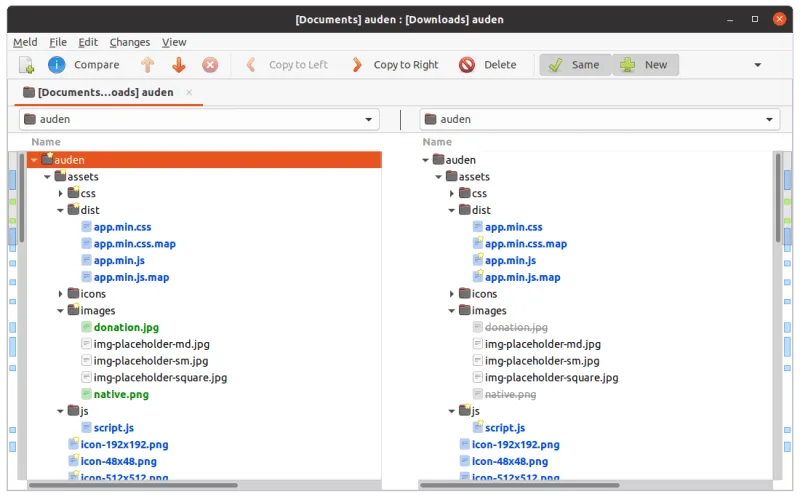Click the blue Compare info icon
This screenshot has width=800, height=497.
point(57,65)
